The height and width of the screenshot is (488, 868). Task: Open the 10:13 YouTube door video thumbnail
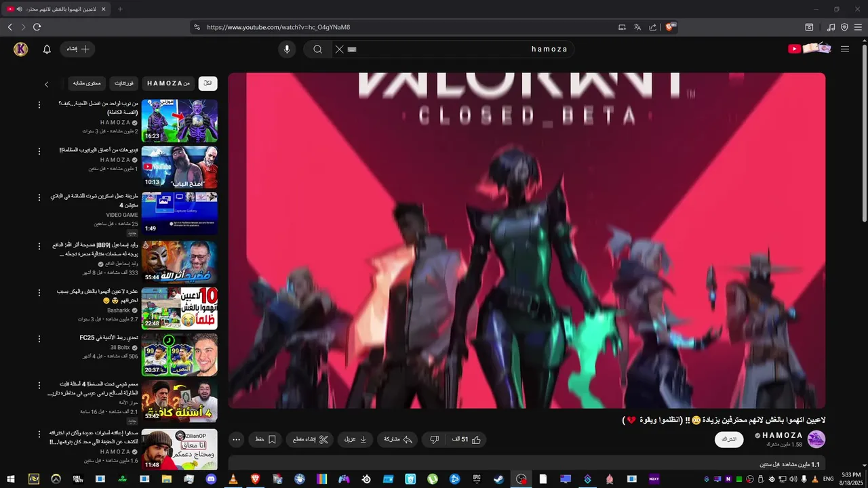click(180, 167)
